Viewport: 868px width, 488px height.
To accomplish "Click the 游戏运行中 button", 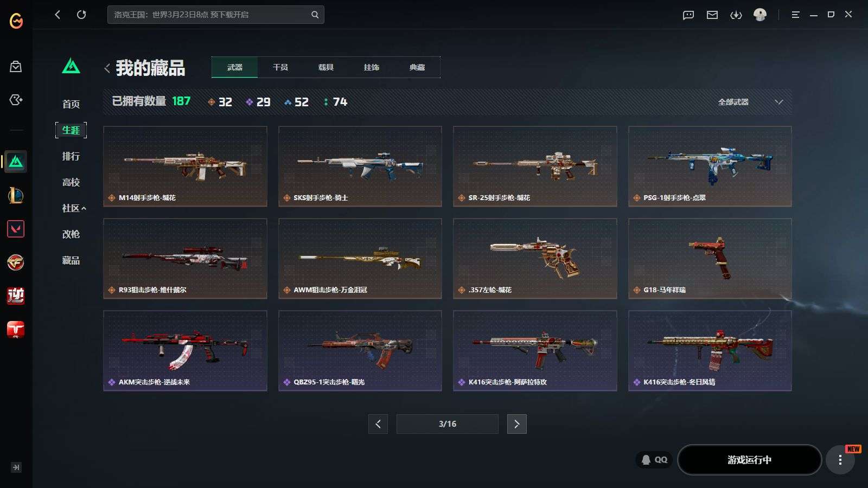I will tap(749, 460).
